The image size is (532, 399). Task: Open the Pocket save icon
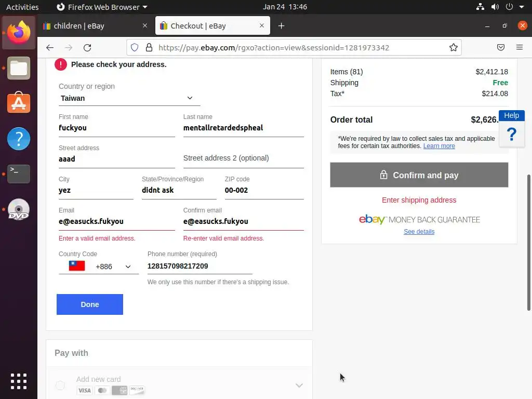pos(501,47)
